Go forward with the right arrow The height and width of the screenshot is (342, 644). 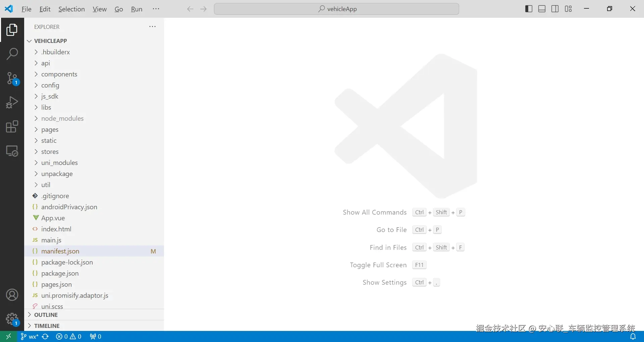pos(203,9)
